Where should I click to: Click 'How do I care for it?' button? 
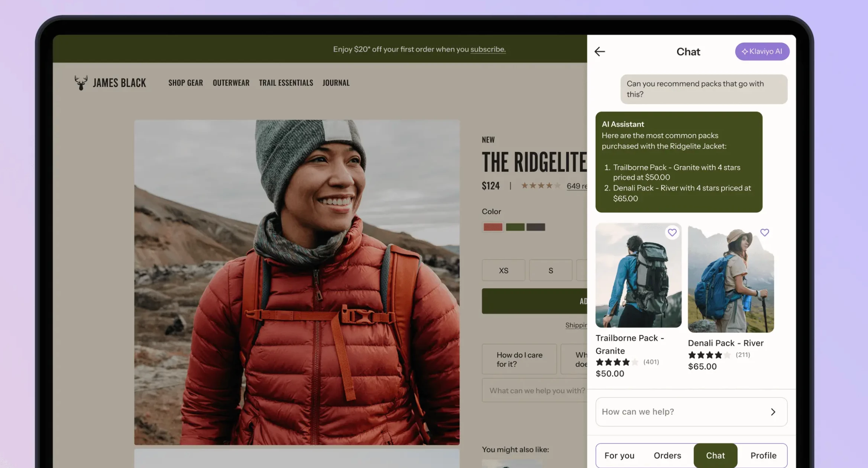tap(519, 359)
